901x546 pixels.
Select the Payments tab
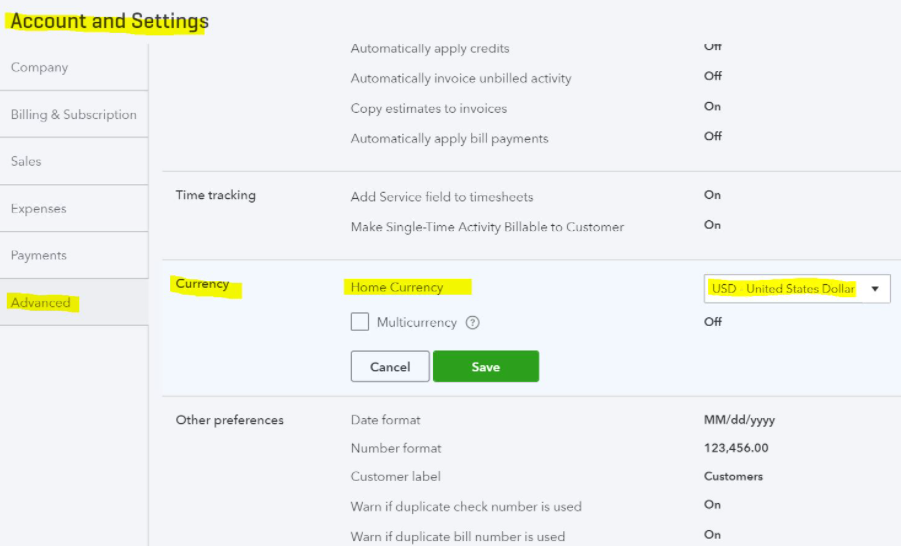74,255
